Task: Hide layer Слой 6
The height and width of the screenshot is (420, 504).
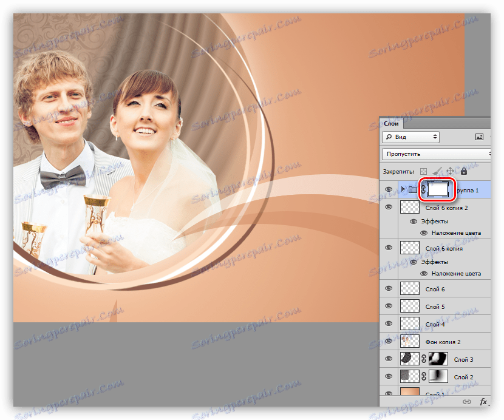Action: click(389, 288)
